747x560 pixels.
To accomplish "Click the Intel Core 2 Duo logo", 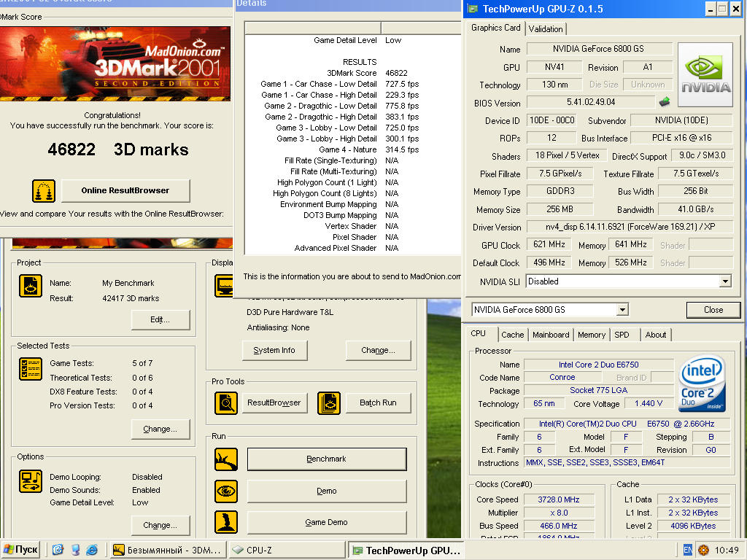I will click(703, 384).
